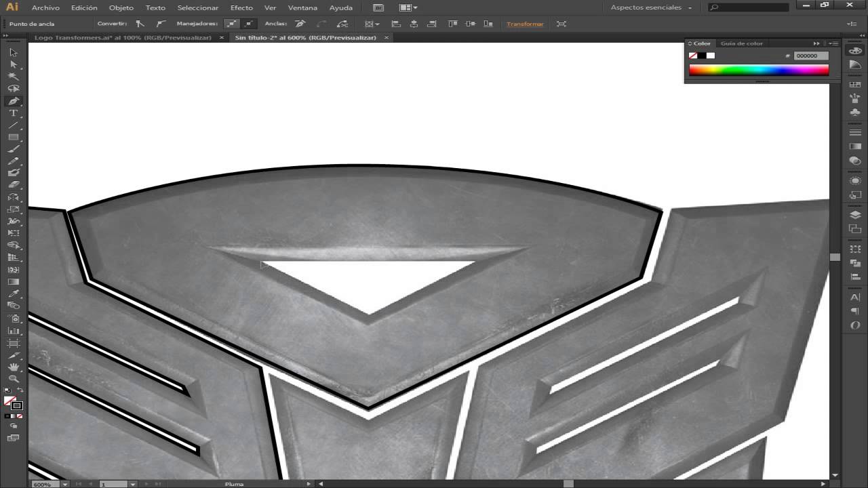Open the Align To dropdown in control bar

click(x=372, y=24)
